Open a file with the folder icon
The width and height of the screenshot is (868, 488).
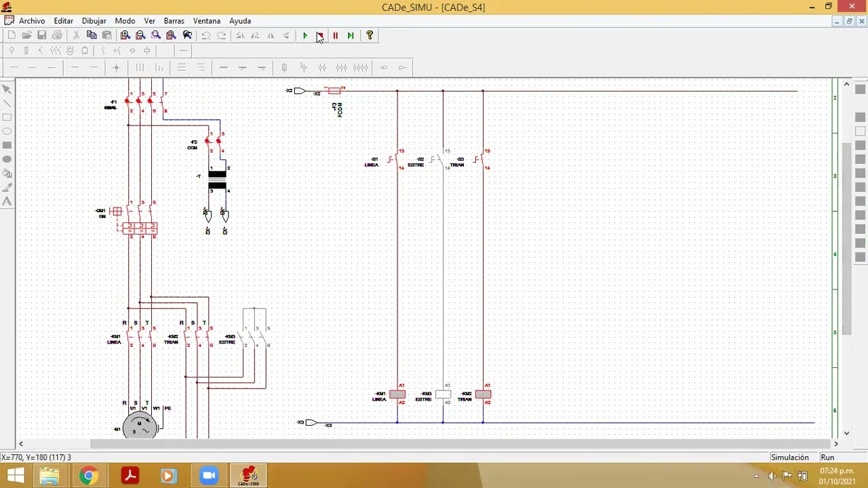(26, 35)
